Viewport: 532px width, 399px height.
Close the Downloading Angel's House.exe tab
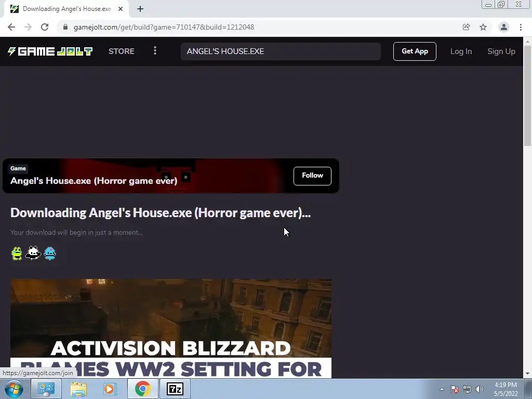(121, 9)
